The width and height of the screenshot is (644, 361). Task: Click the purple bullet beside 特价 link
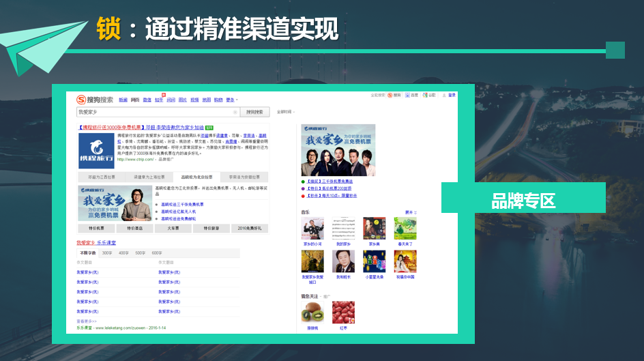pyautogui.click(x=303, y=189)
